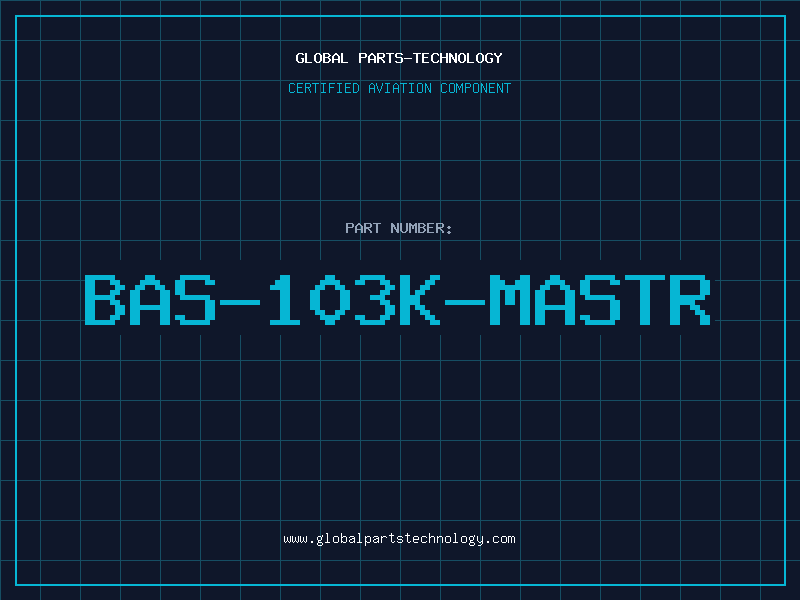The height and width of the screenshot is (600, 800).
Task: Click the word NUMBER: in the label
Action: 422,228
